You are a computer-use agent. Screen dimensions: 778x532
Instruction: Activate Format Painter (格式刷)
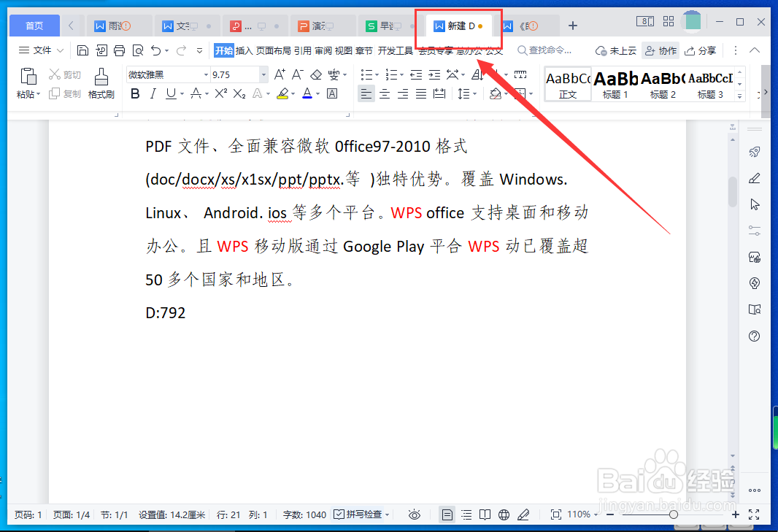click(101, 83)
